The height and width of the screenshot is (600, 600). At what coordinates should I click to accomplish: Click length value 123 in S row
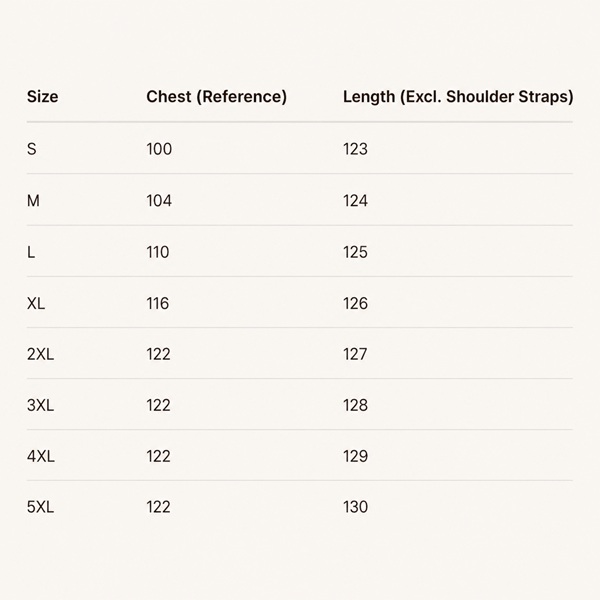355,149
